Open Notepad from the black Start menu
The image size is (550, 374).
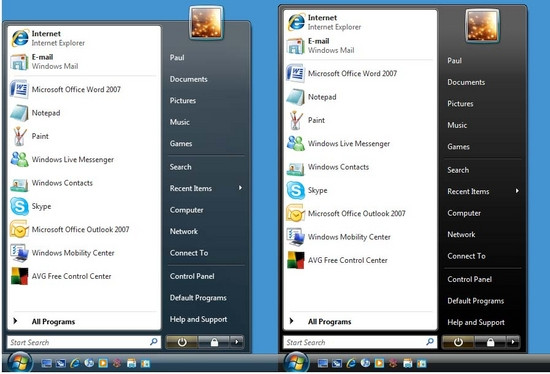360,97
